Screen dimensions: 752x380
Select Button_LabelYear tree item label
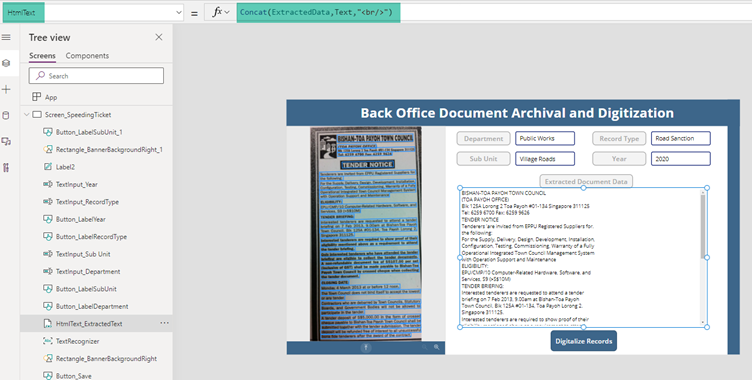81,219
